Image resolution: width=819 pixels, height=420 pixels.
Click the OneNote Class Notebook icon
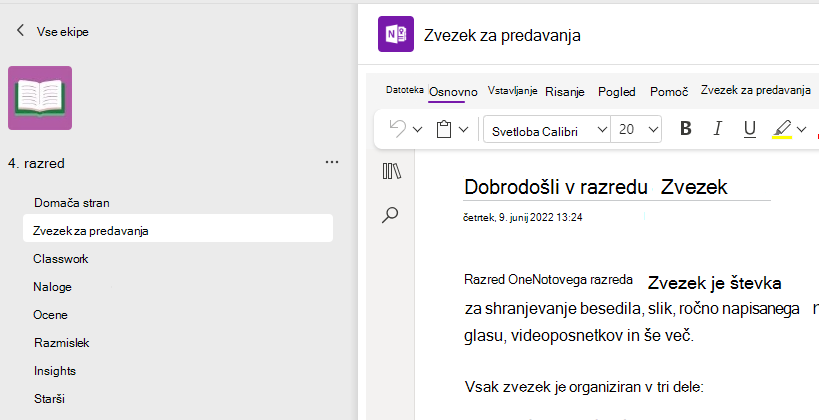pos(396,34)
